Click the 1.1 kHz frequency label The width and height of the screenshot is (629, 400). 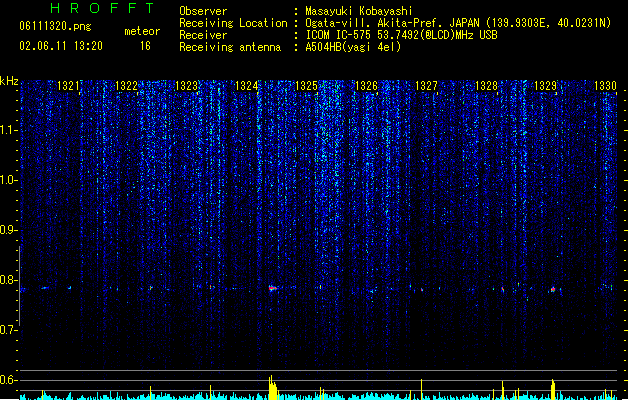(8, 130)
